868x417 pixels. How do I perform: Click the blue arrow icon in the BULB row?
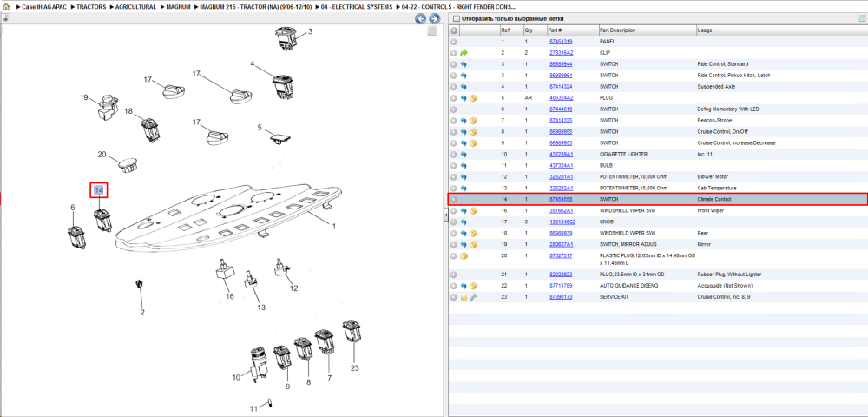tap(464, 166)
